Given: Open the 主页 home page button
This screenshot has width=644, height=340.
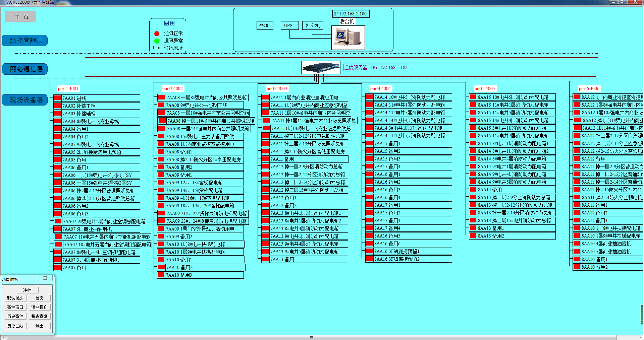Looking at the screenshot, I should tap(21, 17).
